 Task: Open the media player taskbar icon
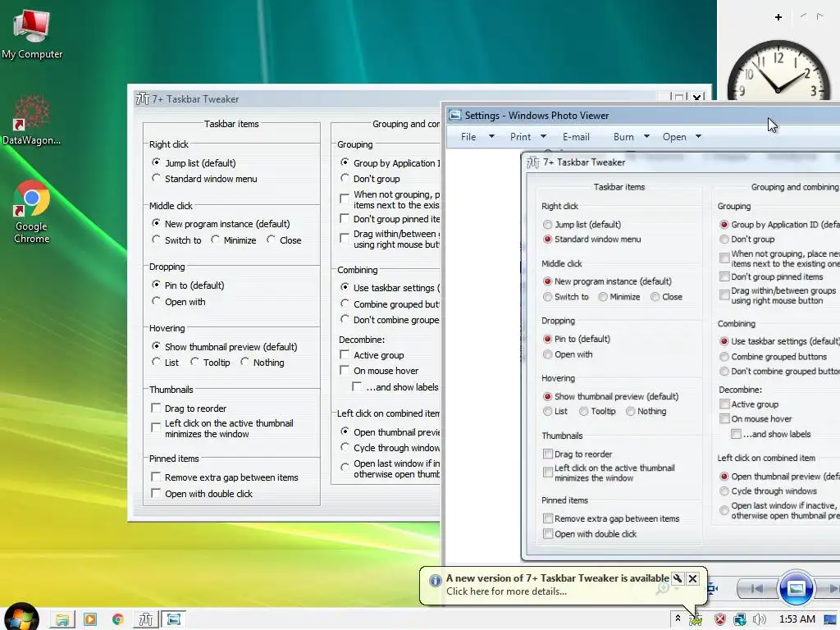point(90,619)
